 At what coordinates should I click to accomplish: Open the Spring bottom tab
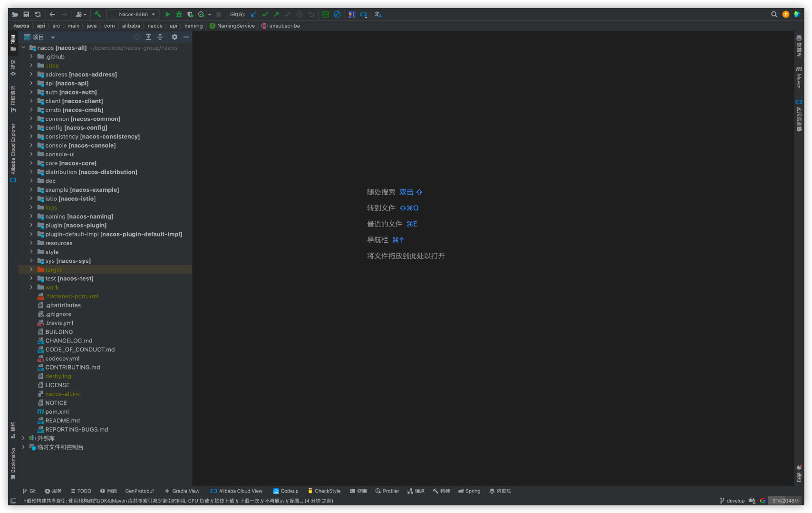(469, 491)
